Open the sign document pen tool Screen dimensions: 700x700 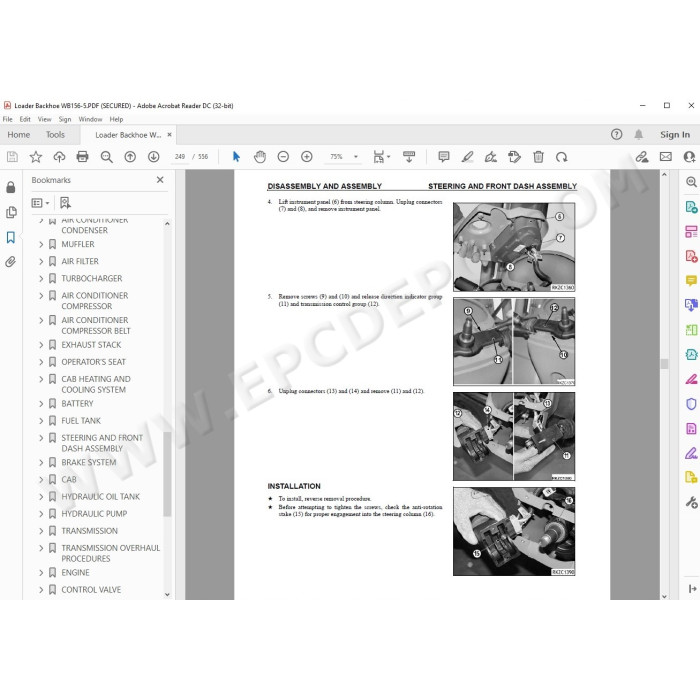coord(491,157)
